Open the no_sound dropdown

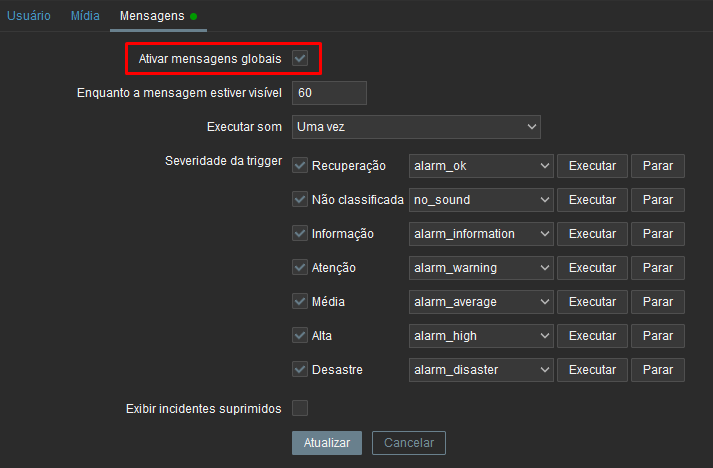click(481, 200)
